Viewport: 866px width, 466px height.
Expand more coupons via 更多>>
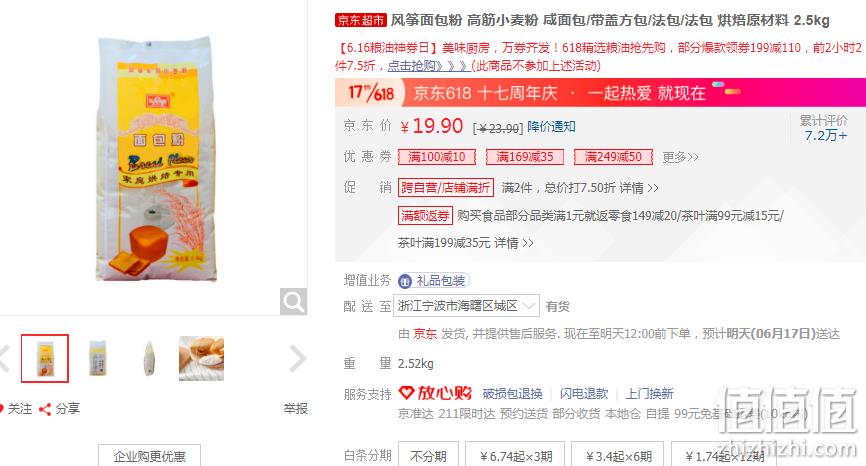click(680, 157)
